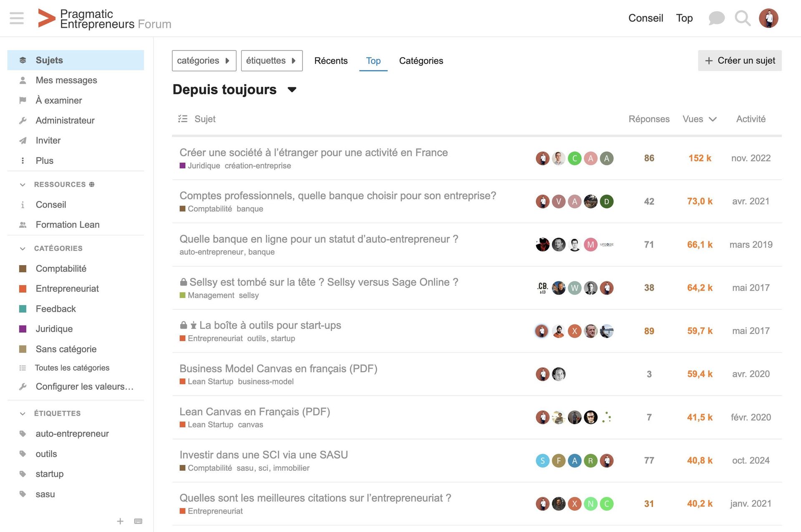801x532 pixels.
Task: Collapse the Ressources sidebar section
Action: click(x=23, y=184)
